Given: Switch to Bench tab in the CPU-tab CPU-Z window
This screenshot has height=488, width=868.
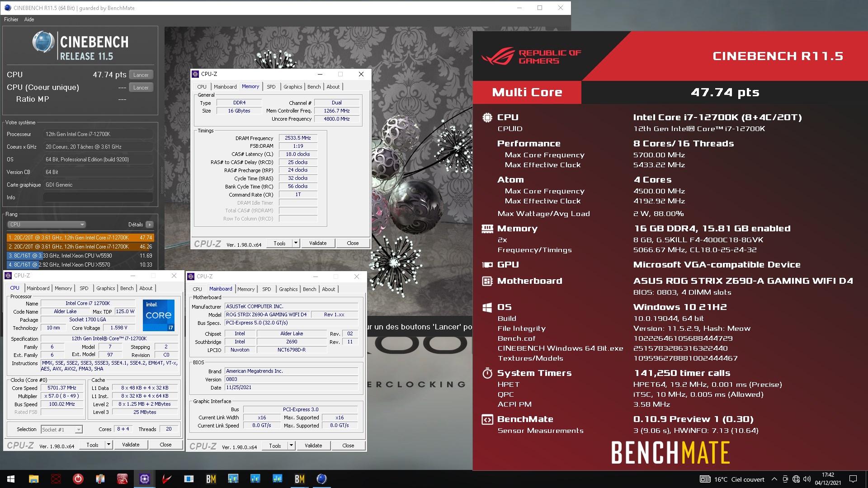Looking at the screenshot, I should pyautogui.click(x=127, y=288).
